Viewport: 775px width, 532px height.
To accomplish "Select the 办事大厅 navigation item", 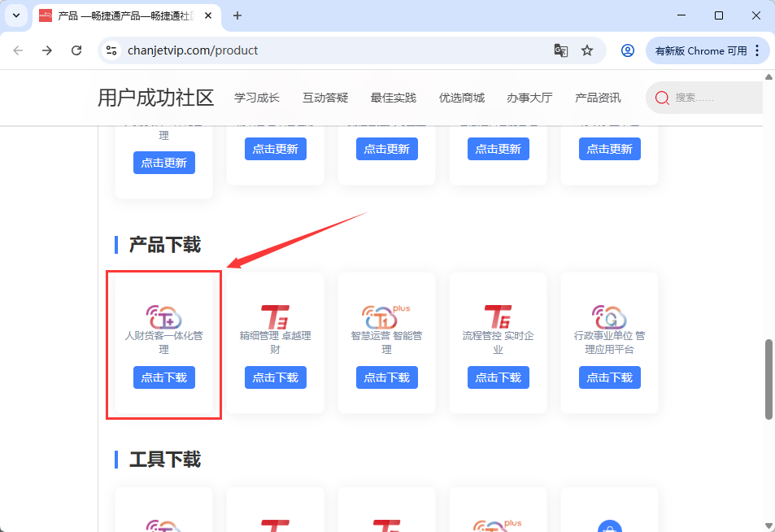I will [529, 98].
